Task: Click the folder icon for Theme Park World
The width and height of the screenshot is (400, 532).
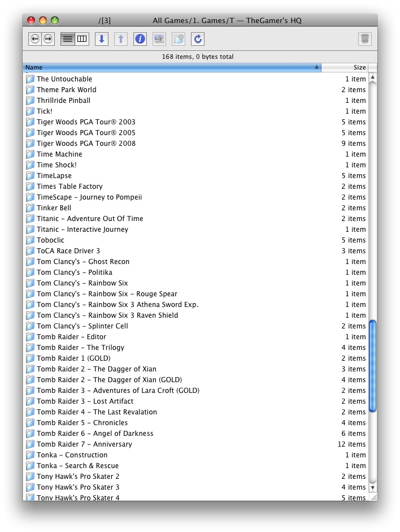Action: point(31,90)
